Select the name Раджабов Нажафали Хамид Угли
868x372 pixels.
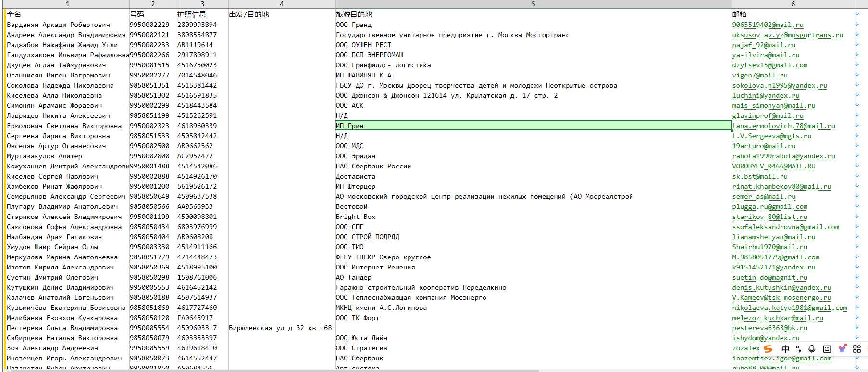(x=62, y=45)
